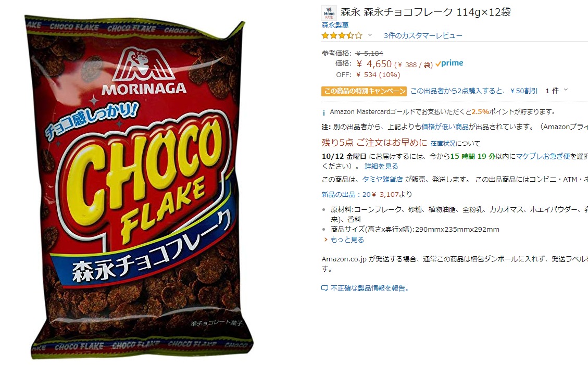
Task: Click the Mastercard info icon
Action: [x=324, y=112]
